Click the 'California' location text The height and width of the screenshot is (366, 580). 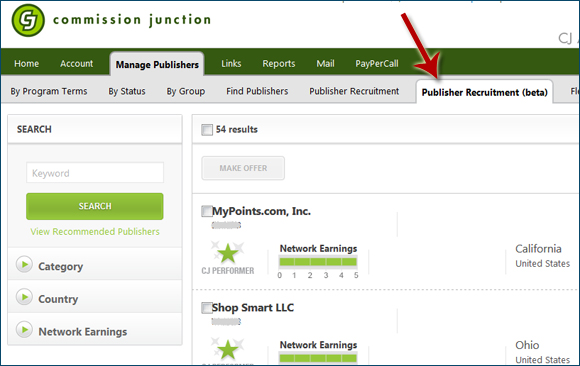[538, 249]
